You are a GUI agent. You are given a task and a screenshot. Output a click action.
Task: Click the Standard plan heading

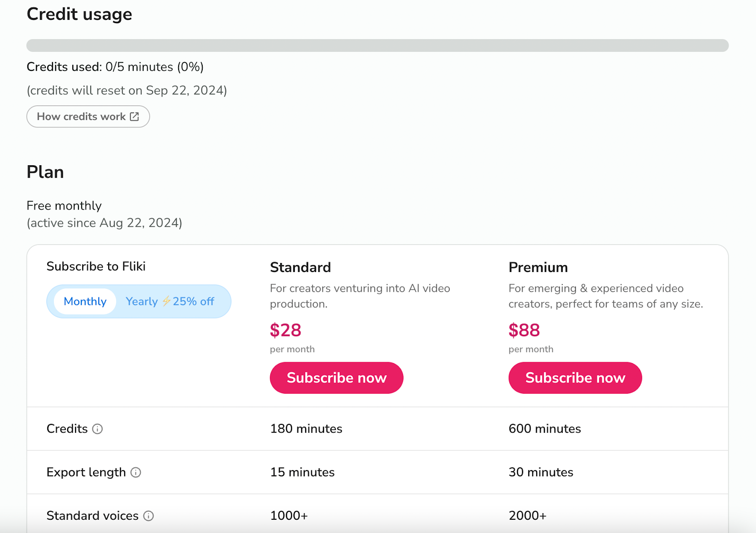coord(301,267)
